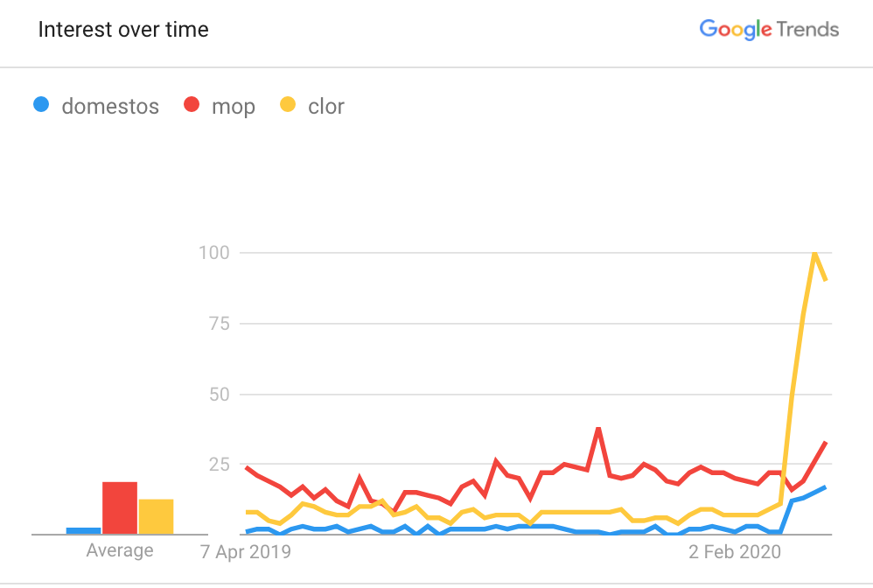Viewport: 873px width, 588px height.
Task: Click the yellow clor legend dot
Action: click(287, 104)
